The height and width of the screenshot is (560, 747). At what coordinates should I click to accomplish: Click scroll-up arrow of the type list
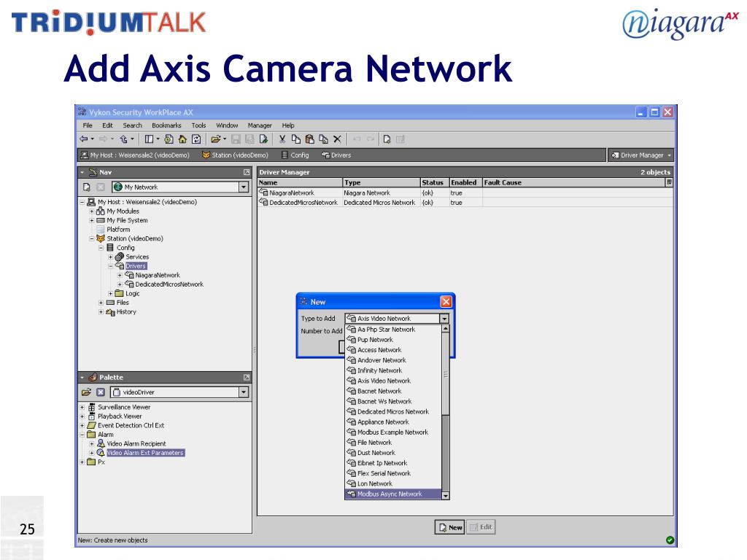[x=446, y=329]
